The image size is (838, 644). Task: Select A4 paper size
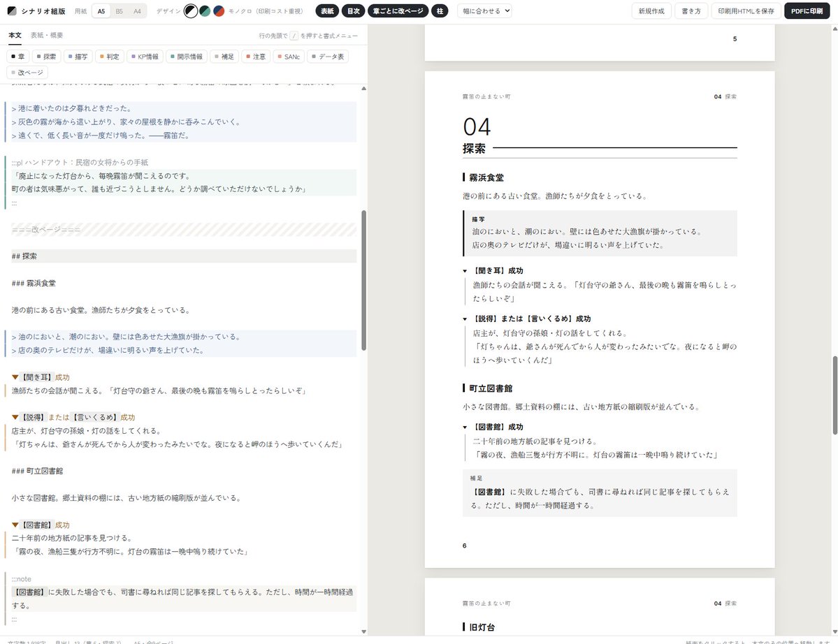click(138, 10)
